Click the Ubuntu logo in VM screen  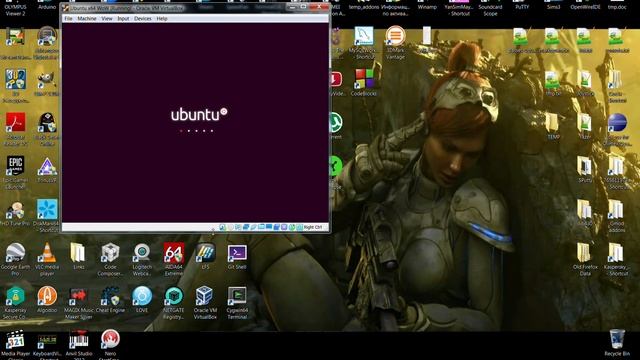[x=199, y=114]
